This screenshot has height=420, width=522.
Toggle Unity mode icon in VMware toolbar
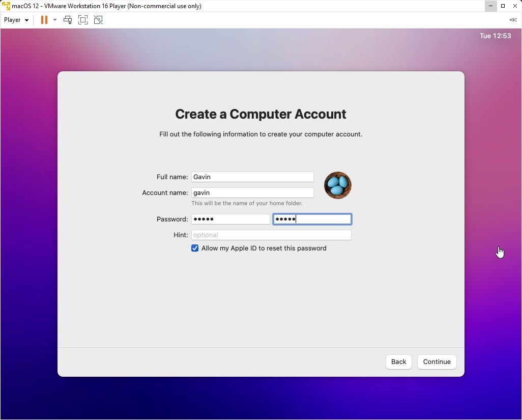click(98, 20)
